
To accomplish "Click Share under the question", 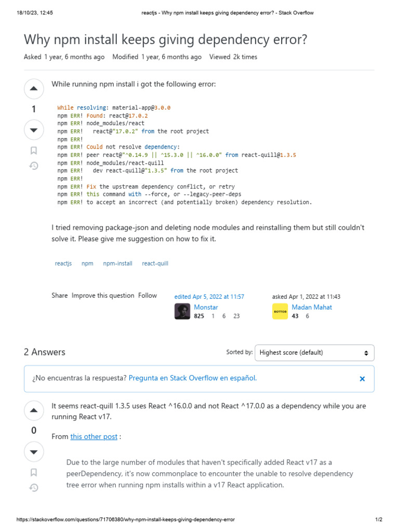I will pos(59,296).
